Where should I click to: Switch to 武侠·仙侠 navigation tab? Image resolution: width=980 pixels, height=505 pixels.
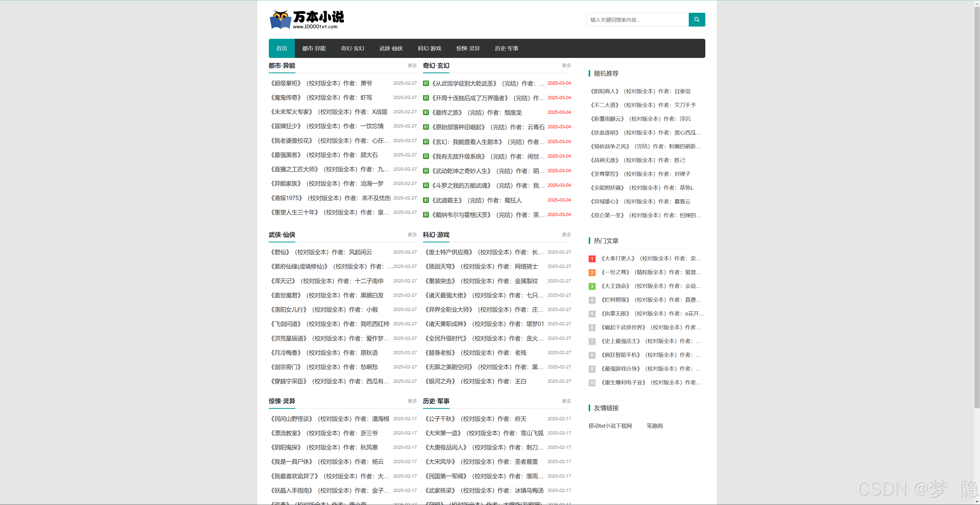click(x=391, y=48)
